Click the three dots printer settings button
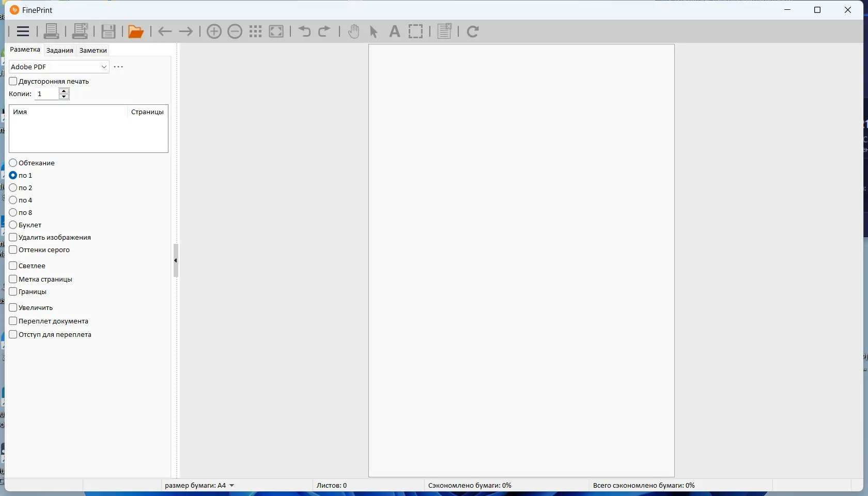This screenshot has width=868, height=496. click(118, 67)
